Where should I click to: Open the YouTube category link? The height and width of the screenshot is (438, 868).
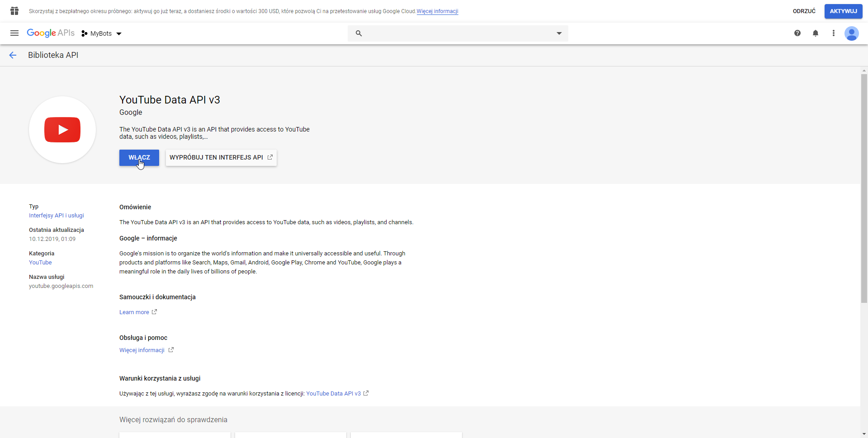tap(40, 263)
